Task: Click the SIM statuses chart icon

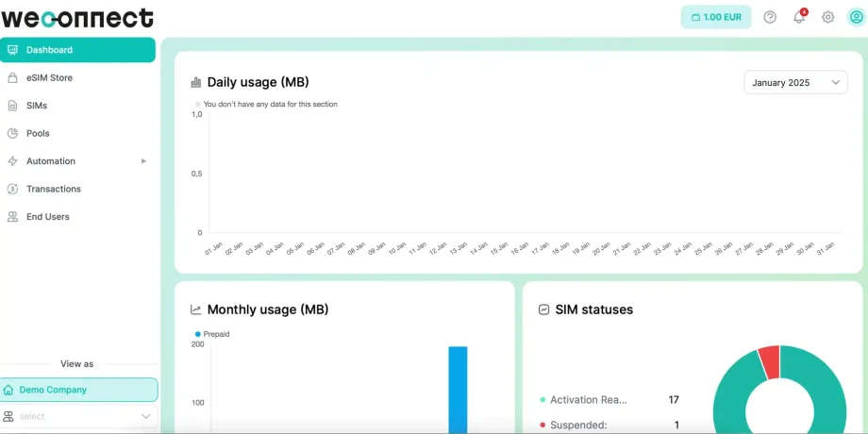Action: pos(543,309)
